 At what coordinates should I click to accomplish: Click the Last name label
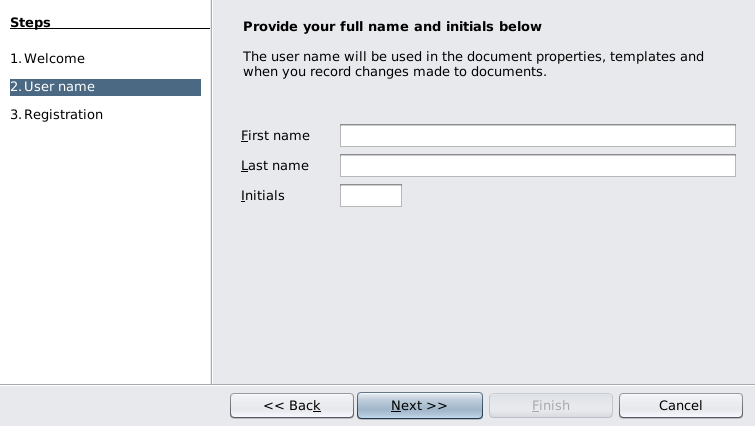(x=275, y=166)
